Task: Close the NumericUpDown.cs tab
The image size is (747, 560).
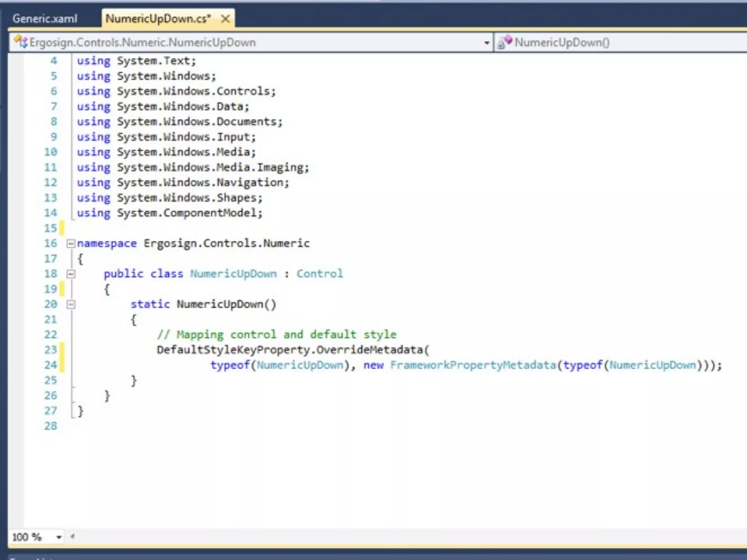Action: pyautogui.click(x=225, y=19)
